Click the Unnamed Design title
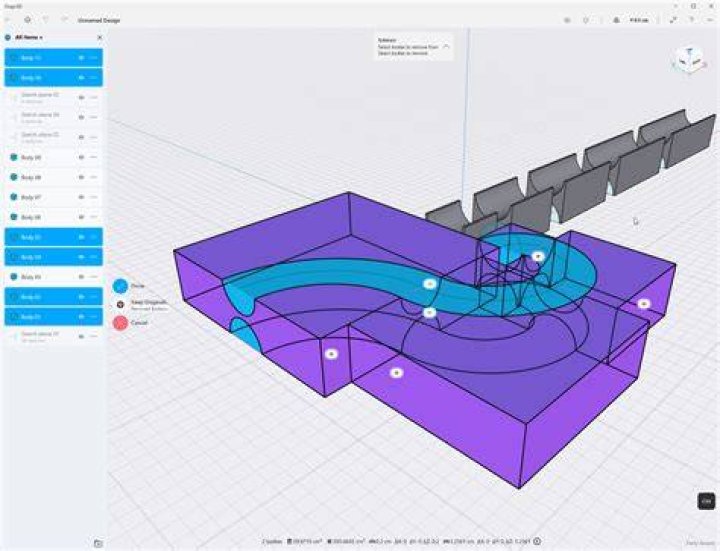Image resolution: width=720 pixels, height=551 pixels. [99, 21]
